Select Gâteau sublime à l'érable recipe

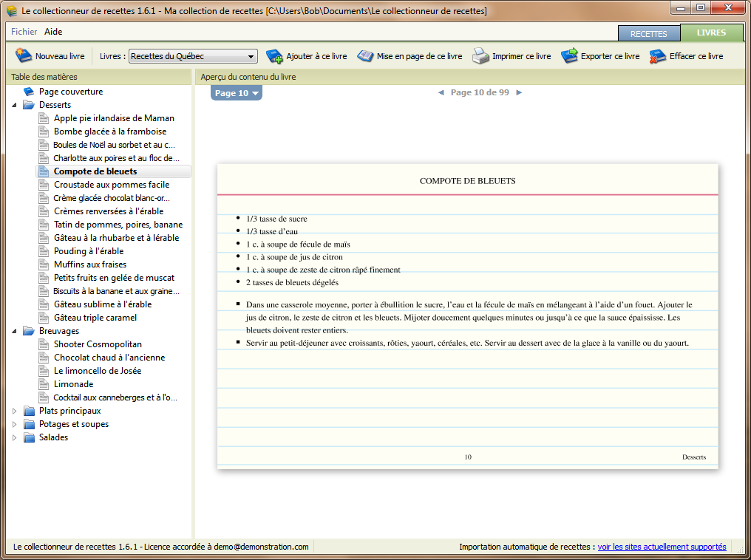[103, 304]
